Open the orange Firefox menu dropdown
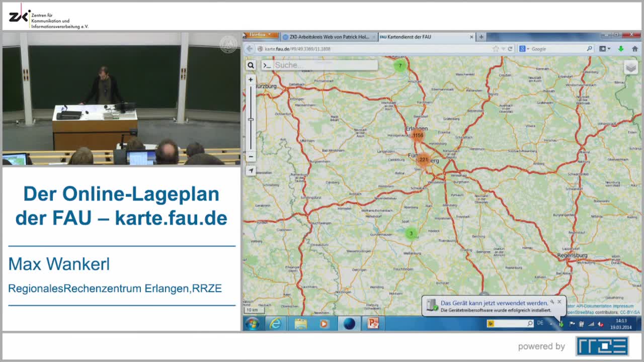644x362 pixels. click(260, 35)
